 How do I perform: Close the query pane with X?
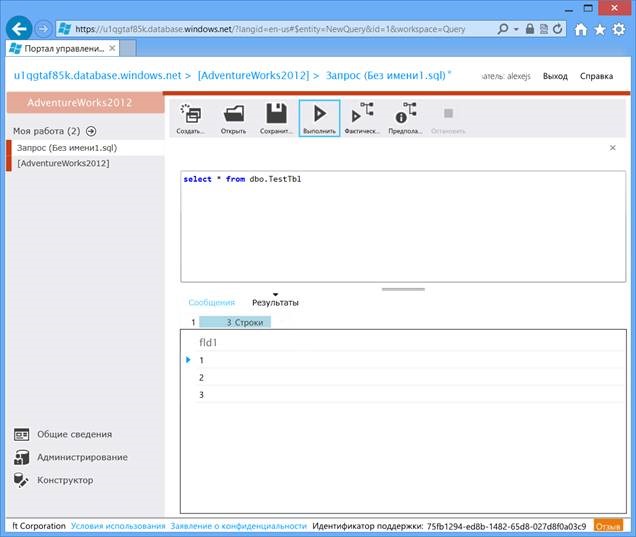coord(613,148)
